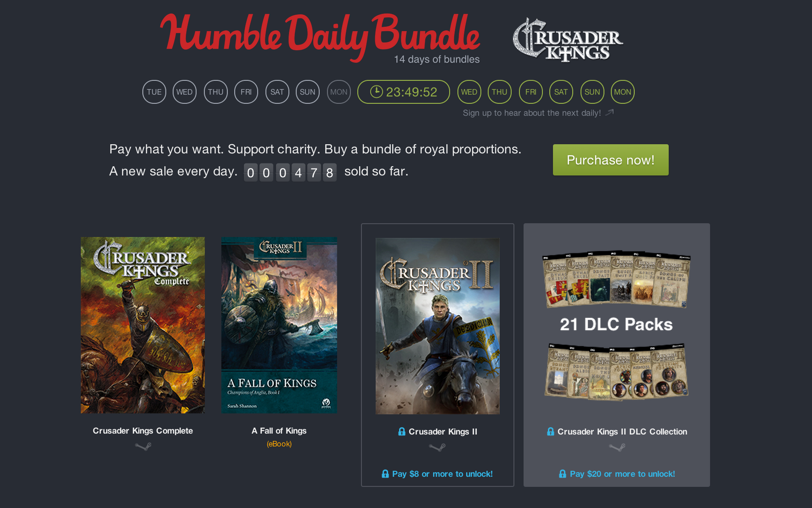Viewport: 812px width, 508px height.
Task: Select the last green MON day circle
Action: tap(623, 92)
